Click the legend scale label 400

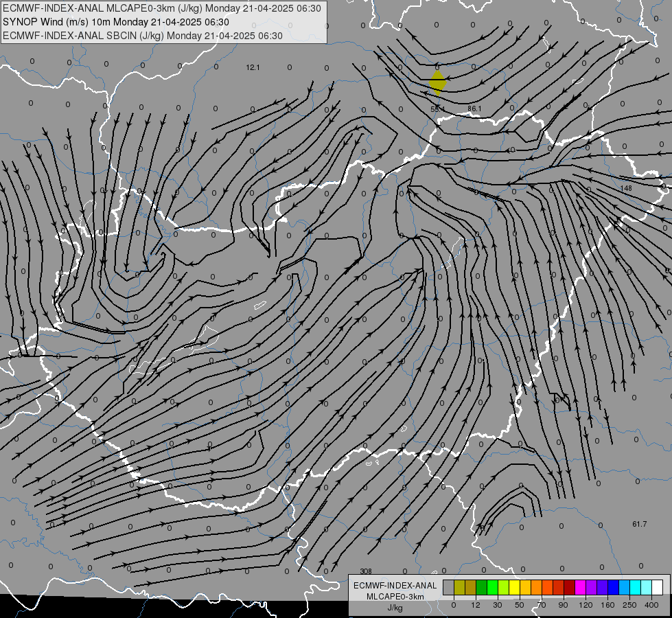pyautogui.click(x=651, y=605)
